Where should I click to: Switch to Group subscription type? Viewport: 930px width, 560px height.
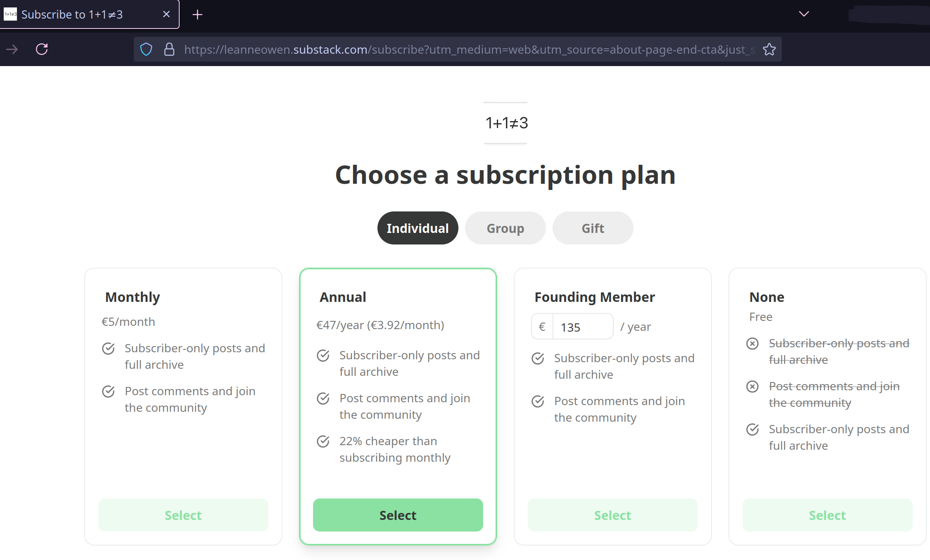tap(505, 228)
